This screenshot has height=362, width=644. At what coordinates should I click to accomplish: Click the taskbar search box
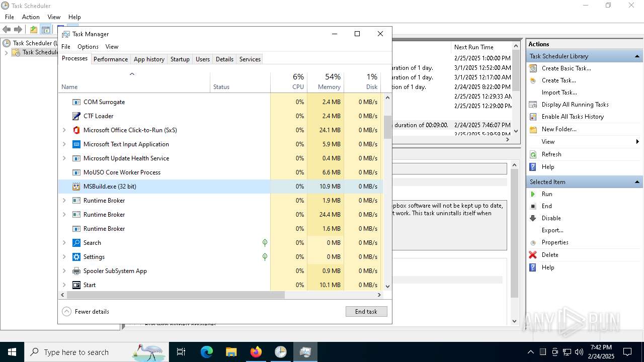[96, 352]
